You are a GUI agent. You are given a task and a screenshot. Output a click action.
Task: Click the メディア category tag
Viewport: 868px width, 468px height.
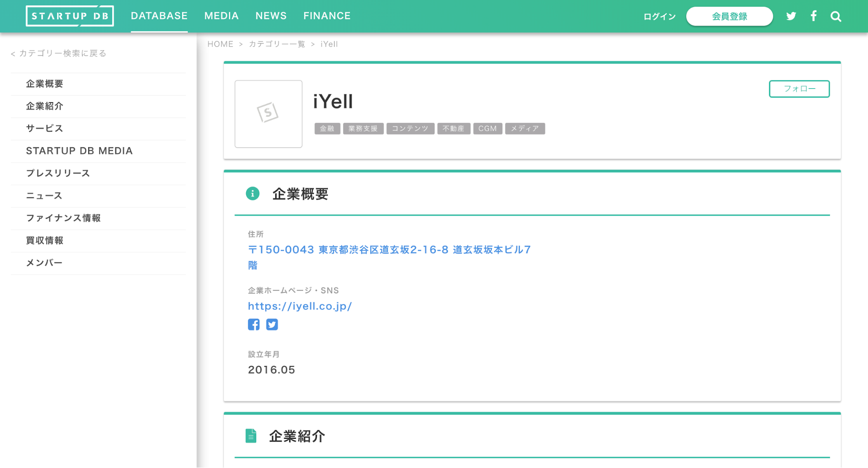pyautogui.click(x=525, y=129)
